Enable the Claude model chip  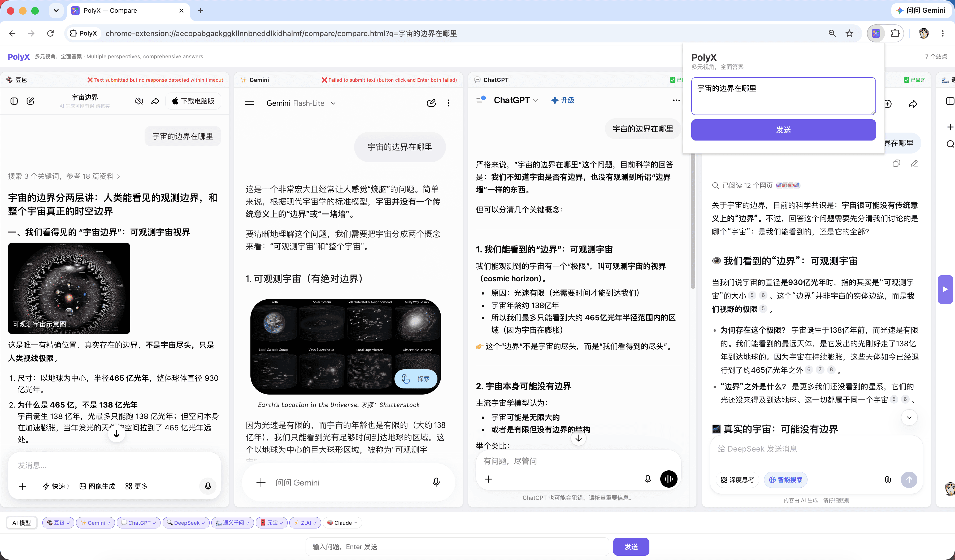342,523
